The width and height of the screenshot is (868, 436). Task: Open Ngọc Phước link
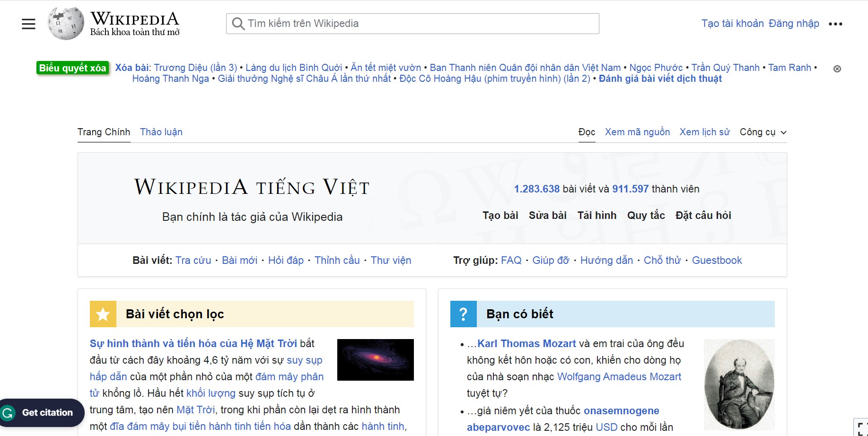pos(656,68)
